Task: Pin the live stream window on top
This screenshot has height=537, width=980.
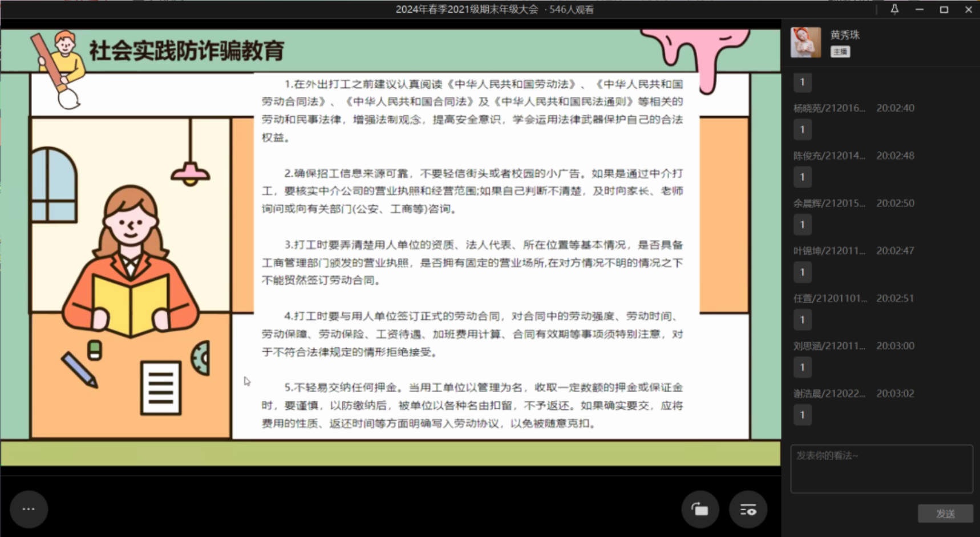Action: click(x=894, y=9)
